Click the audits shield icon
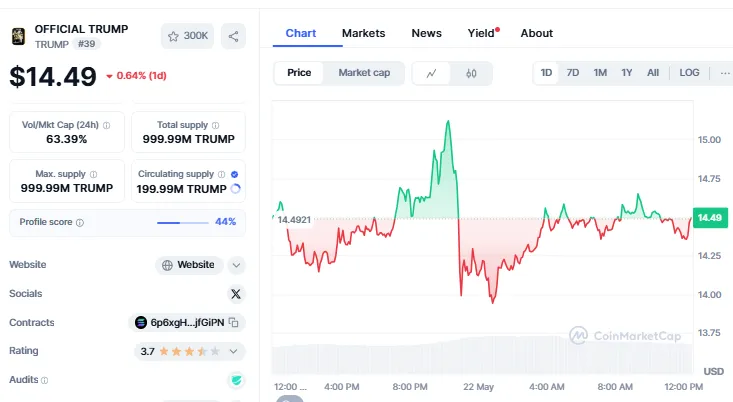 pos(236,380)
